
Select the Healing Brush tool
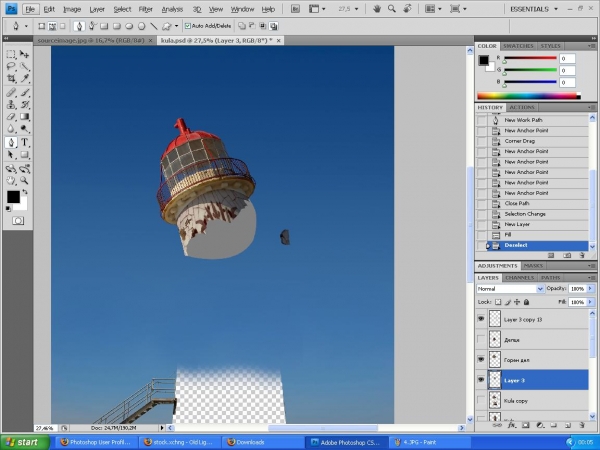pyautogui.click(x=11, y=92)
